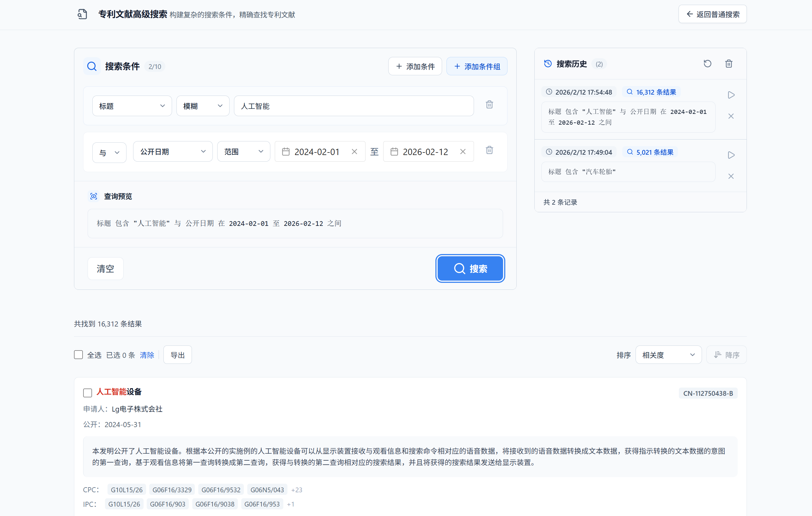Image resolution: width=812 pixels, height=516 pixels.
Task: Delete the 标题 search condition row
Action: 489,105
